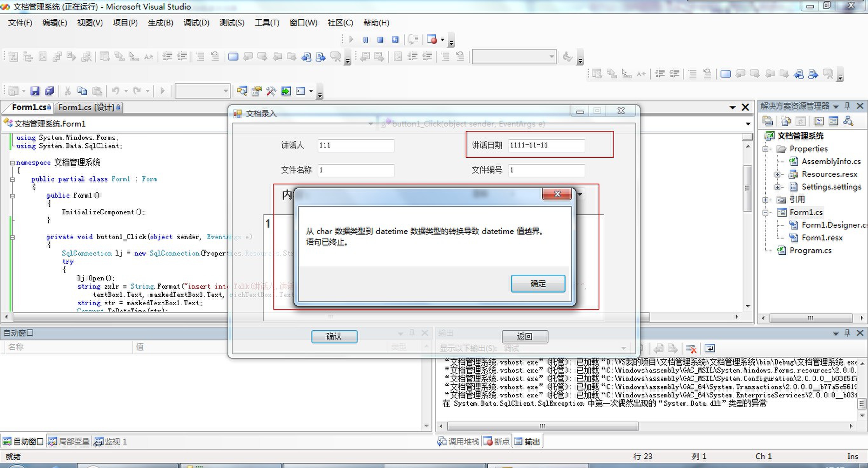This screenshot has width=868, height=468.
Task: Click the Toggle Bookmark icon on the first toolbar
Action: [233, 57]
